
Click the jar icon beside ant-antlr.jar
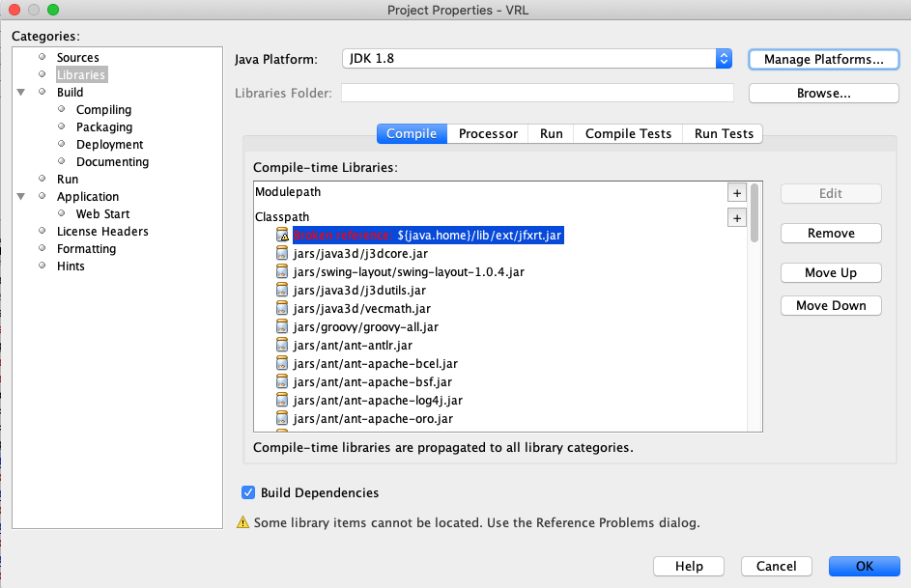pos(282,345)
